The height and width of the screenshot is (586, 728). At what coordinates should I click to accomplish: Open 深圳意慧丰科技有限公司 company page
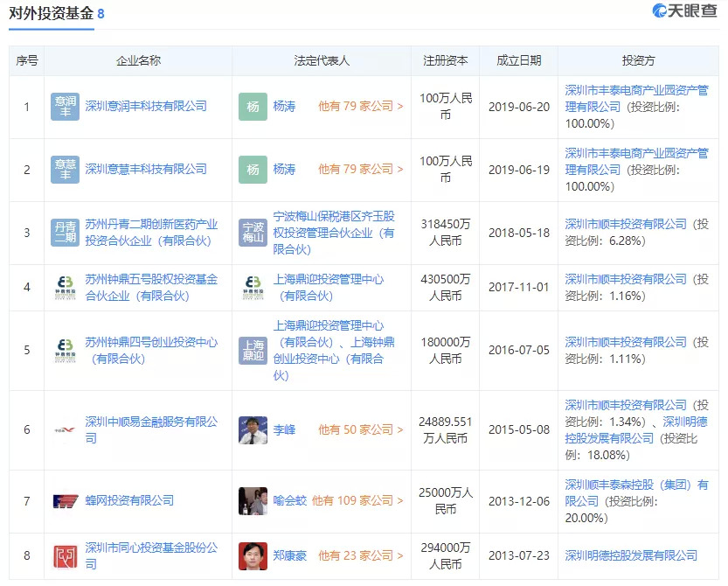146,169
